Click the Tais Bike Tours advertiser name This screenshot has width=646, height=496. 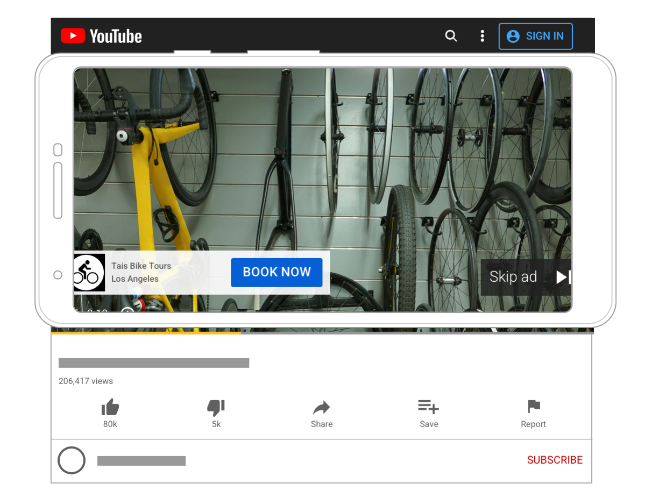coord(141,266)
